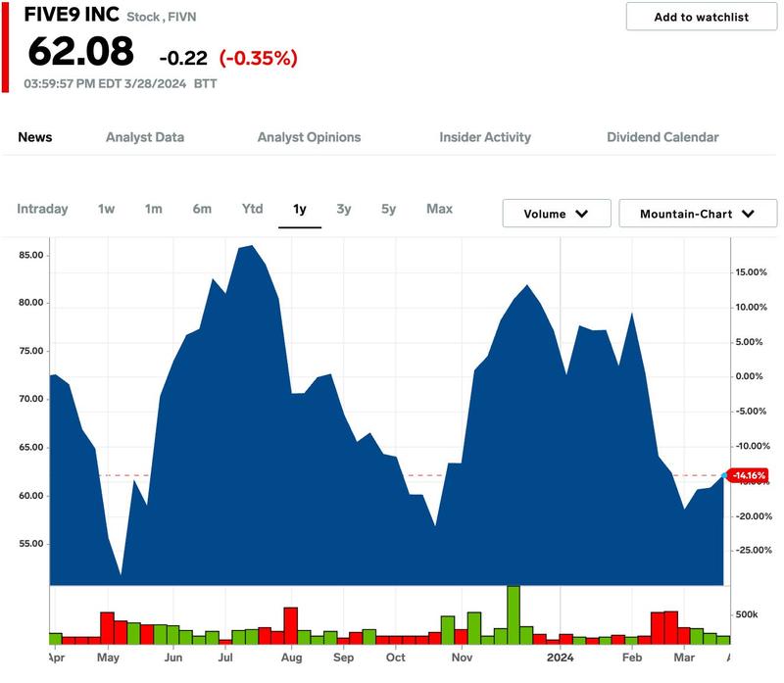
Task: Click the 80.00 price axis label
Action: point(31,303)
